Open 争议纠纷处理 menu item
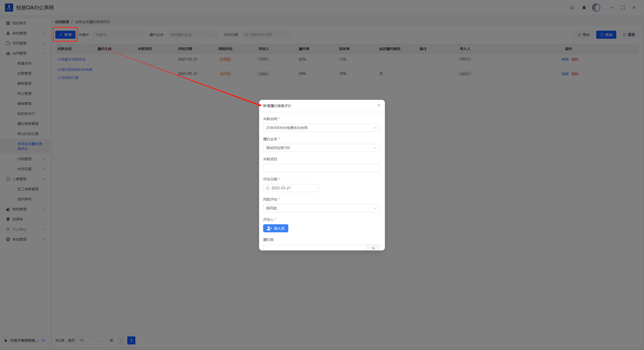This screenshot has width=644, height=350. tap(28, 134)
